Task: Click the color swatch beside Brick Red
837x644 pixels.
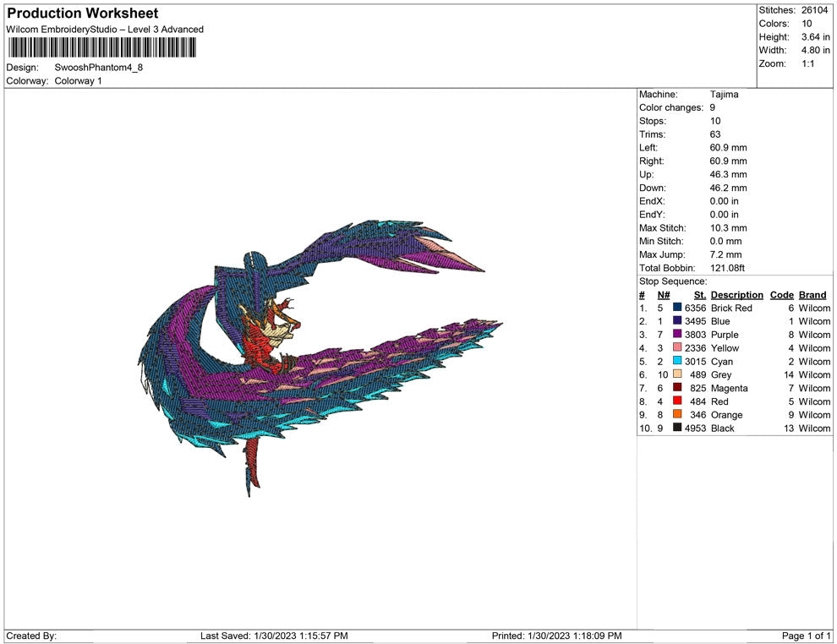Action: coord(677,308)
